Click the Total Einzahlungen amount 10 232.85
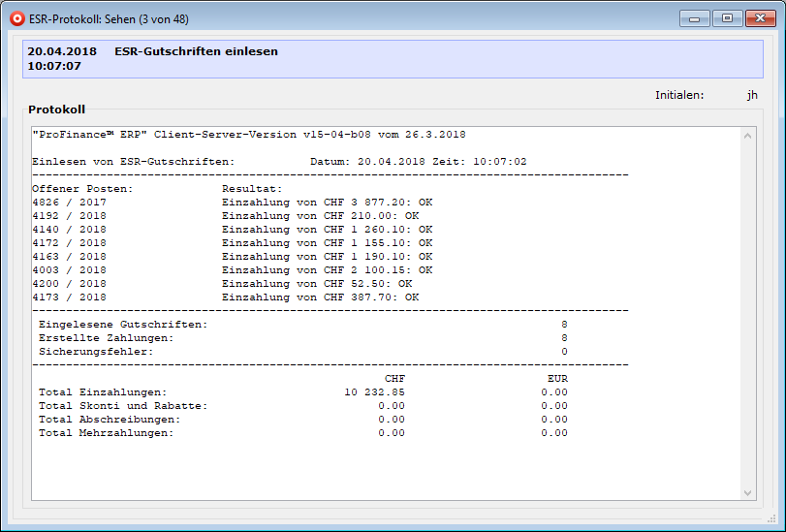Viewport: 786px width, 532px height. click(374, 391)
